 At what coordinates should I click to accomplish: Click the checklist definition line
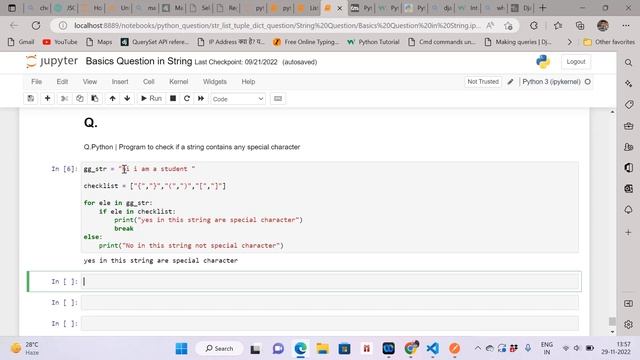point(155,186)
